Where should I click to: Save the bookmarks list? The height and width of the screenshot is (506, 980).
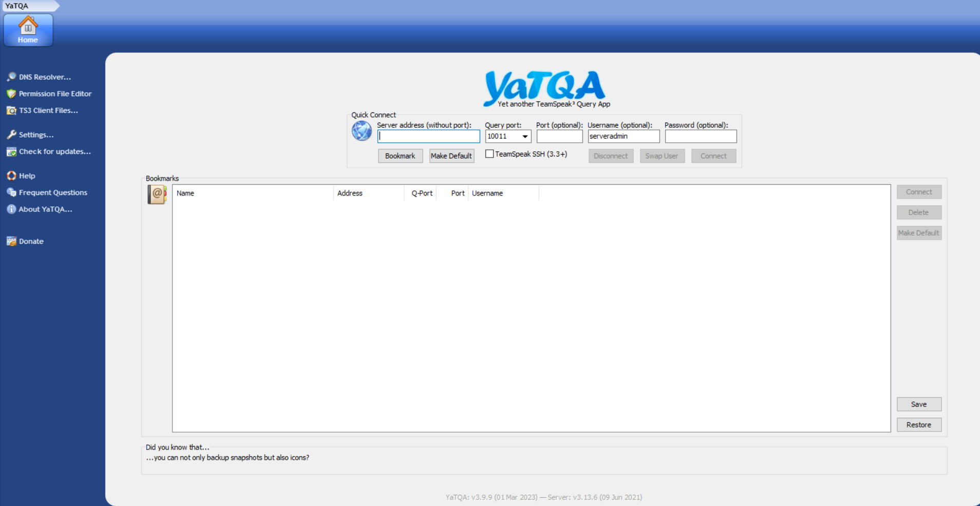point(919,404)
